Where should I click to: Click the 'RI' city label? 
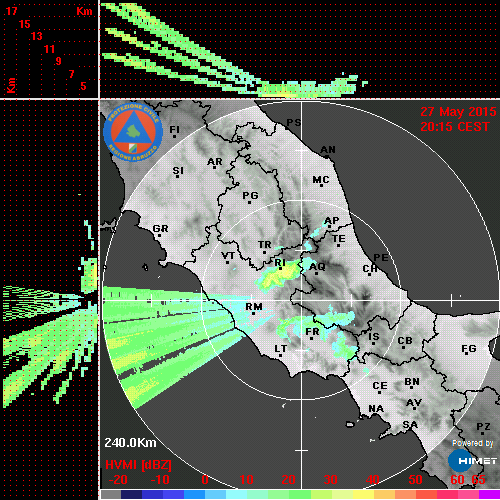tap(280, 263)
